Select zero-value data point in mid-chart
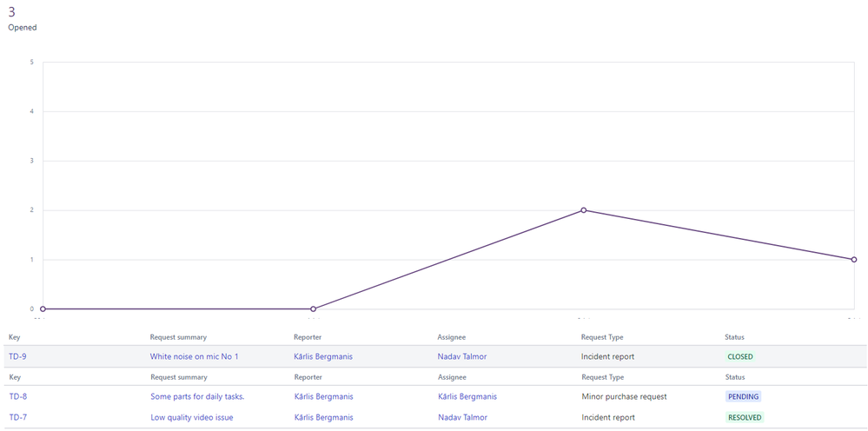The height and width of the screenshot is (431, 868). [x=314, y=308]
